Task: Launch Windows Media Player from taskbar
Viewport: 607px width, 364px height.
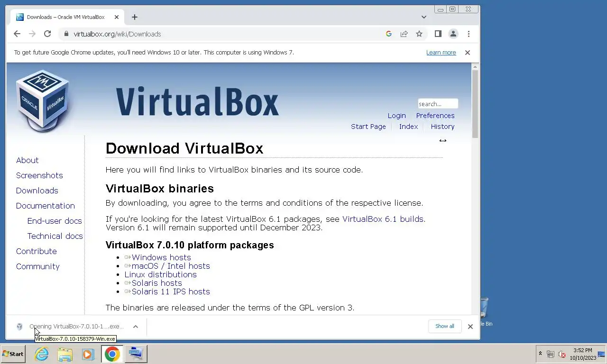Action: tap(88, 354)
